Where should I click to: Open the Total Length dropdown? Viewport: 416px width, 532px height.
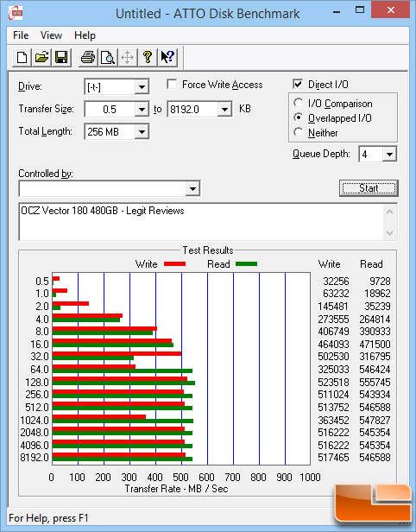[x=142, y=131]
